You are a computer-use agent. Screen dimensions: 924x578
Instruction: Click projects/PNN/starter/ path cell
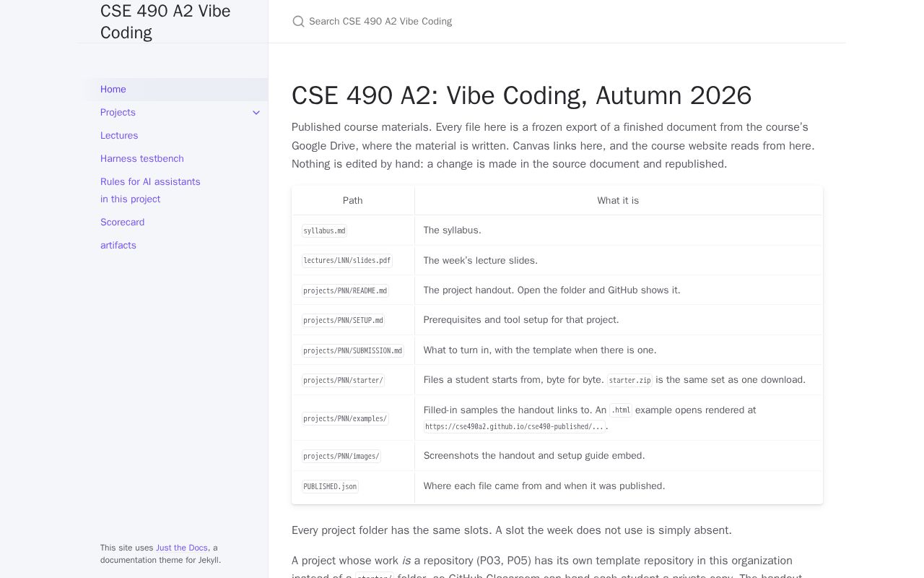click(x=353, y=380)
